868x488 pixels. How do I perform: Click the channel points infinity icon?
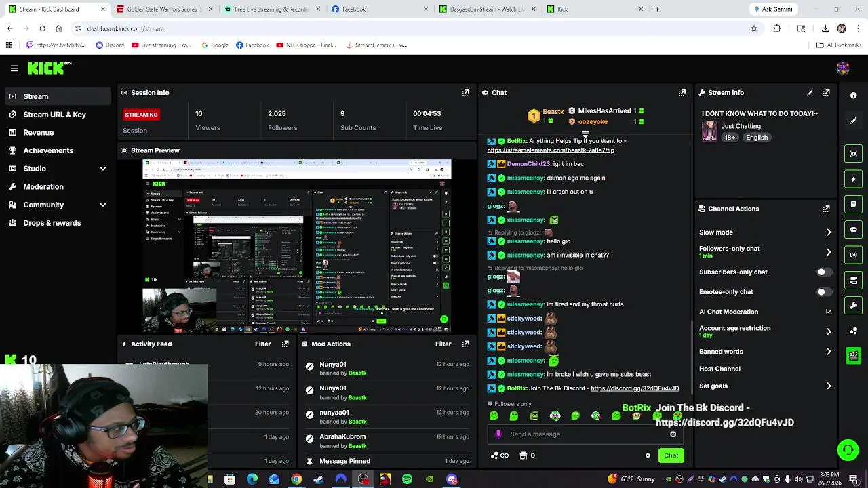coord(500,455)
